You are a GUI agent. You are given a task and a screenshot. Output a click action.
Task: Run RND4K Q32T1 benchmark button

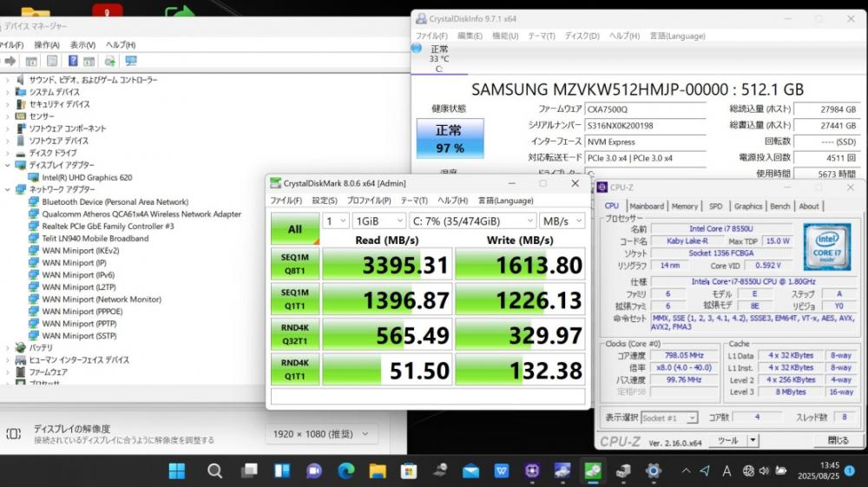coord(295,334)
